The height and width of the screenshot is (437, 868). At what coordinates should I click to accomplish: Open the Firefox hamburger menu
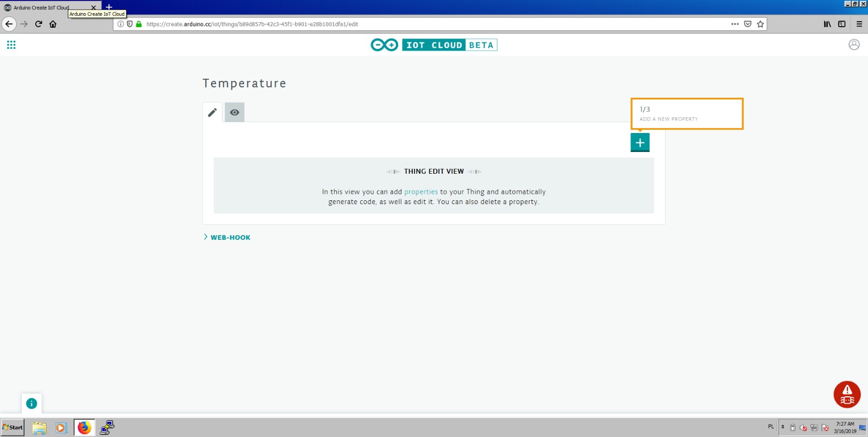point(859,24)
